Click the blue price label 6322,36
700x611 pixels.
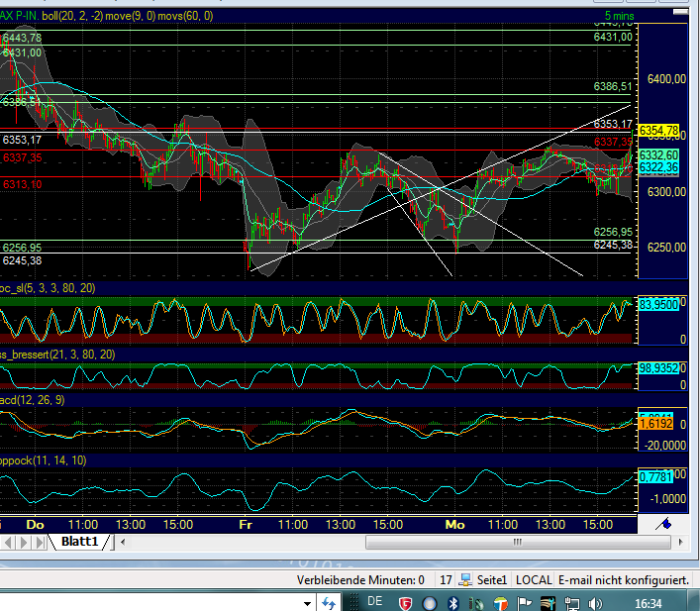pyautogui.click(x=659, y=167)
